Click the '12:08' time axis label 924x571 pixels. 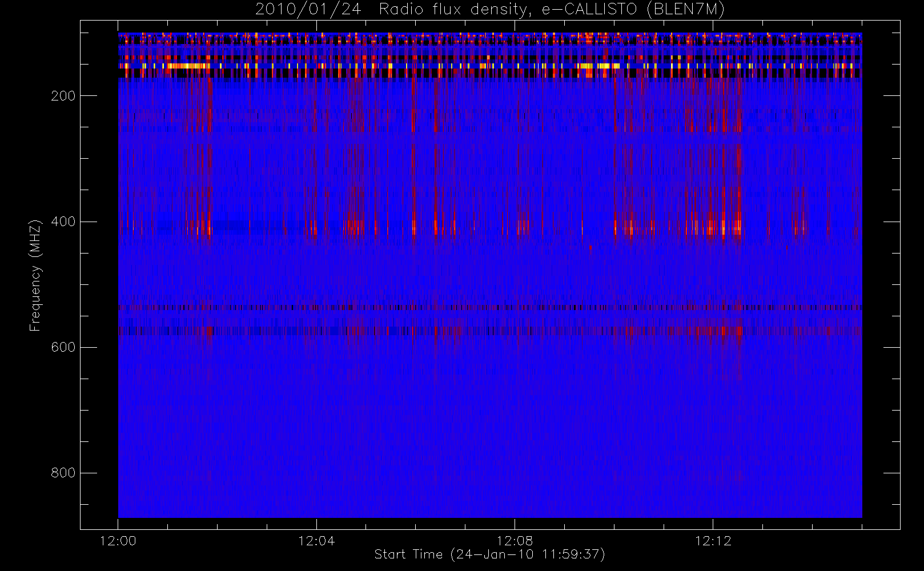tap(515, 541)
